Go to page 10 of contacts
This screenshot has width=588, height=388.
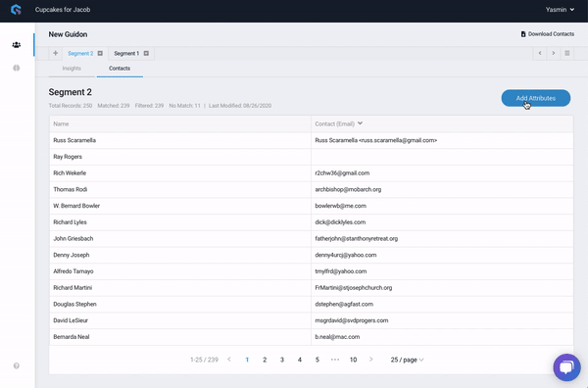point(353,360)
